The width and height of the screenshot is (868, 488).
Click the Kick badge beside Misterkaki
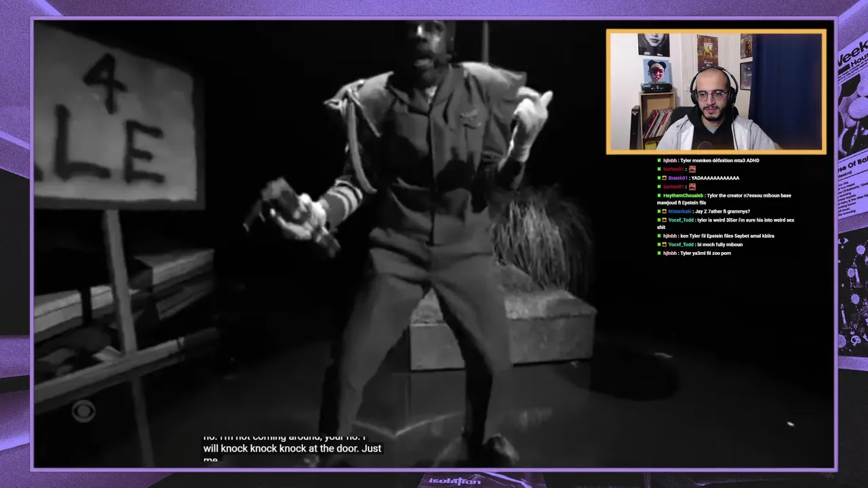click(x=659, y=211)
